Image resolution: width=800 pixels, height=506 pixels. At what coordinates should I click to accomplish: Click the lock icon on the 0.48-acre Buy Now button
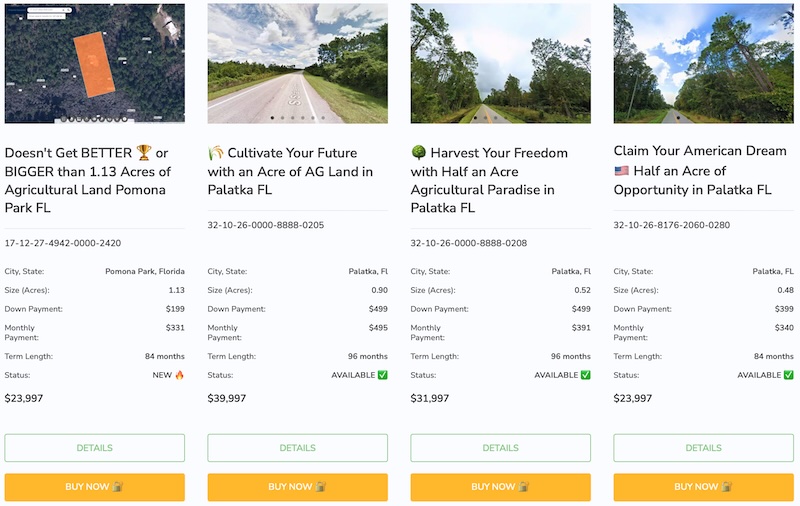(727, 486)
